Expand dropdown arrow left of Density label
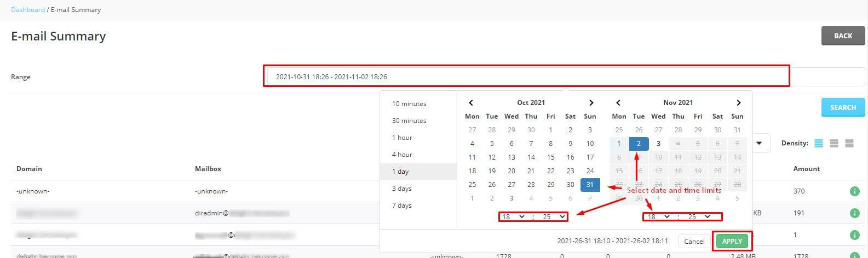Image resolution: width=868 pixels, height=258 pixels. [760, 144]
